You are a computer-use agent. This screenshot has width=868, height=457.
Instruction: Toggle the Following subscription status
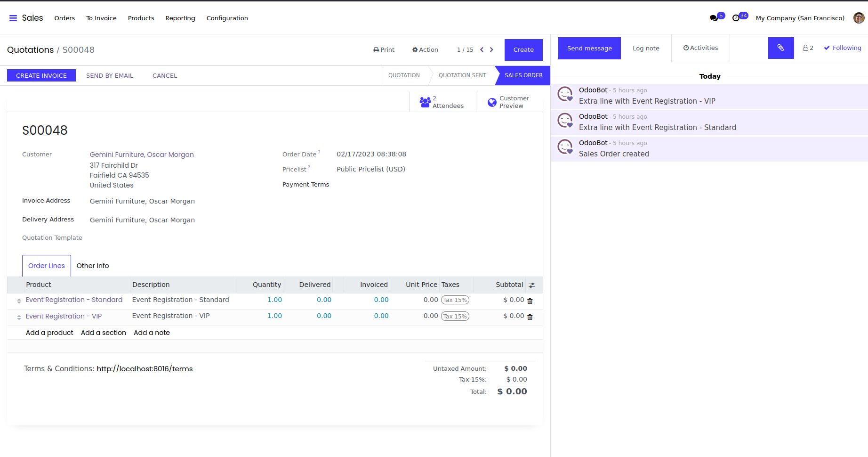point(842,48)
